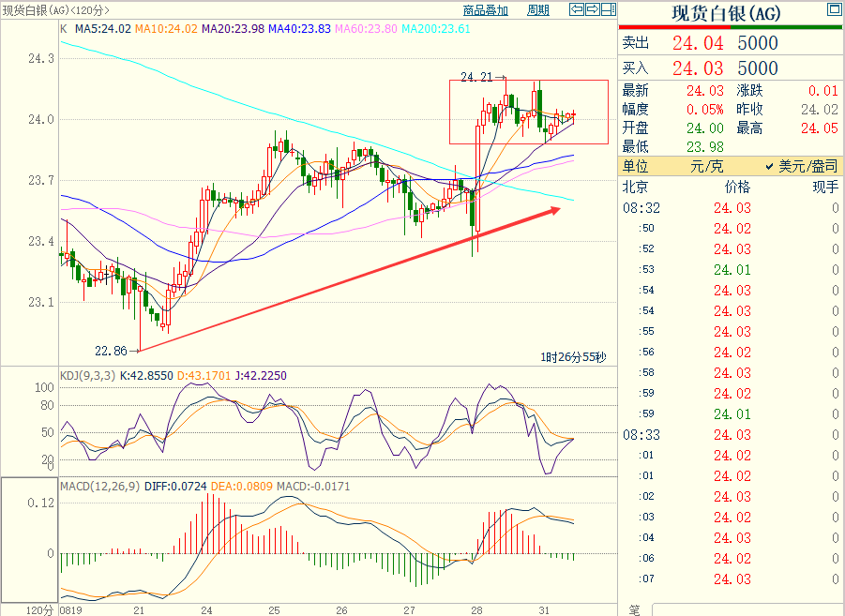Select the :59 tick row priced 24.01

[731, 413]
